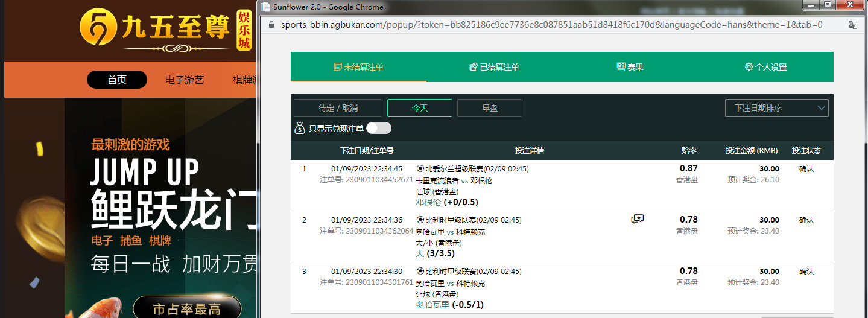868x318 pixels.
Task: Switch to the 赛果 results tab
Action: tap(630, 67)
